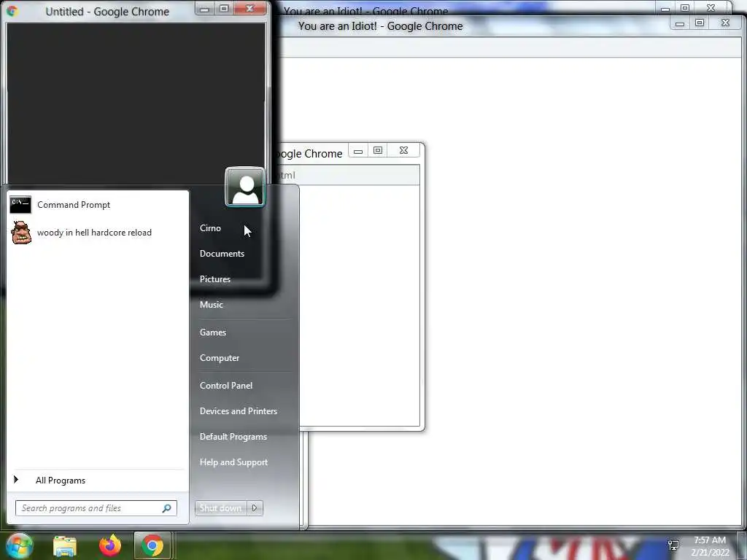Launch File Explorer from the taskbar
Screen dimensions: 747x560
click(x=65, y=545)
